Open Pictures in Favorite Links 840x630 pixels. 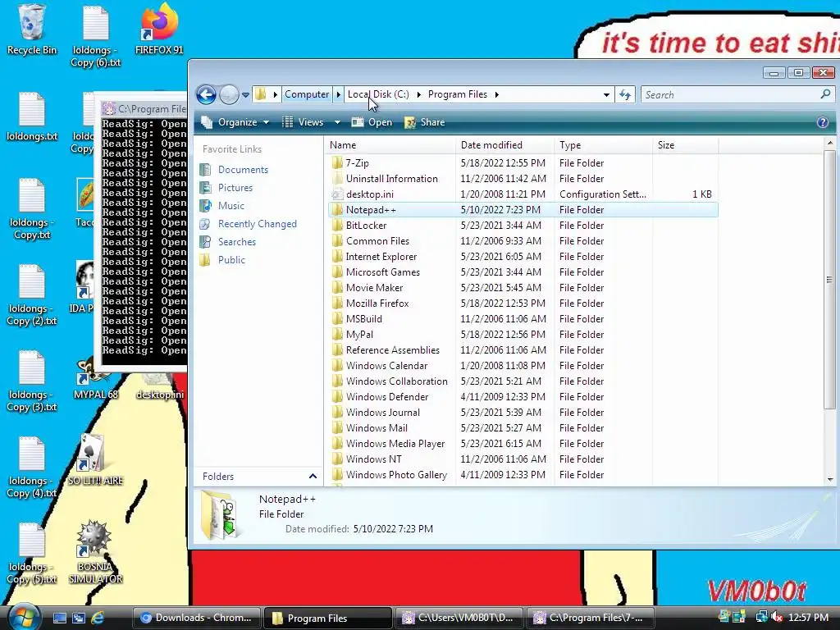pos(235,188)
